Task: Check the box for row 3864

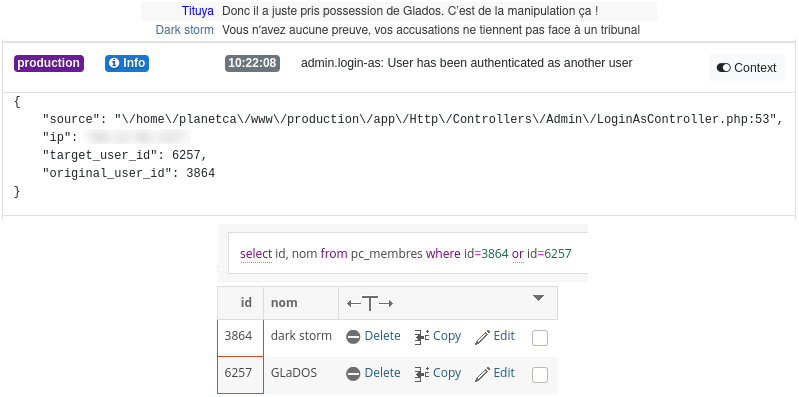Action: (540, 338)
